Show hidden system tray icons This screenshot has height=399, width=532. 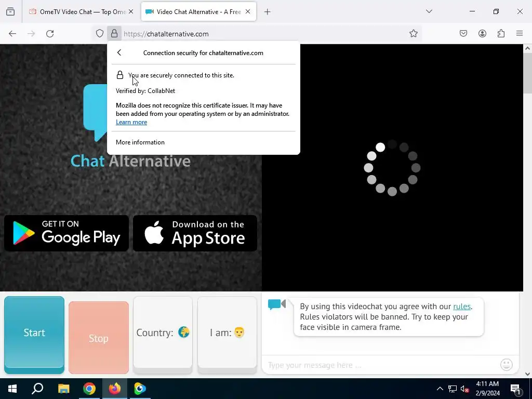point(440,389)
